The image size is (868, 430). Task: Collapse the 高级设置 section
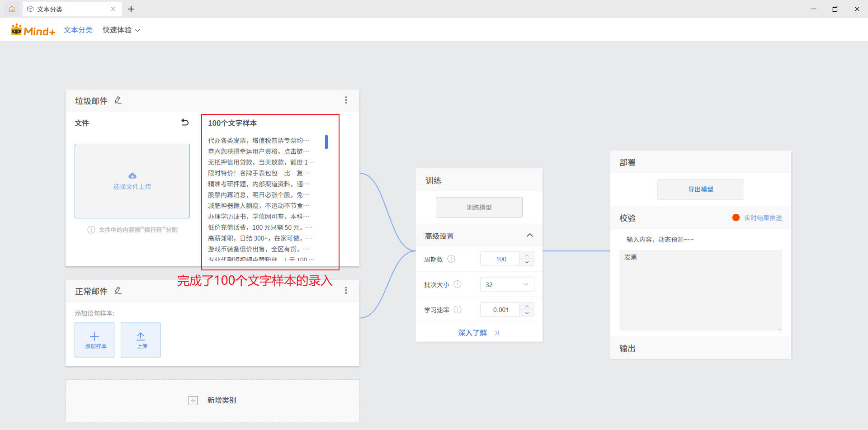point(530,236)
